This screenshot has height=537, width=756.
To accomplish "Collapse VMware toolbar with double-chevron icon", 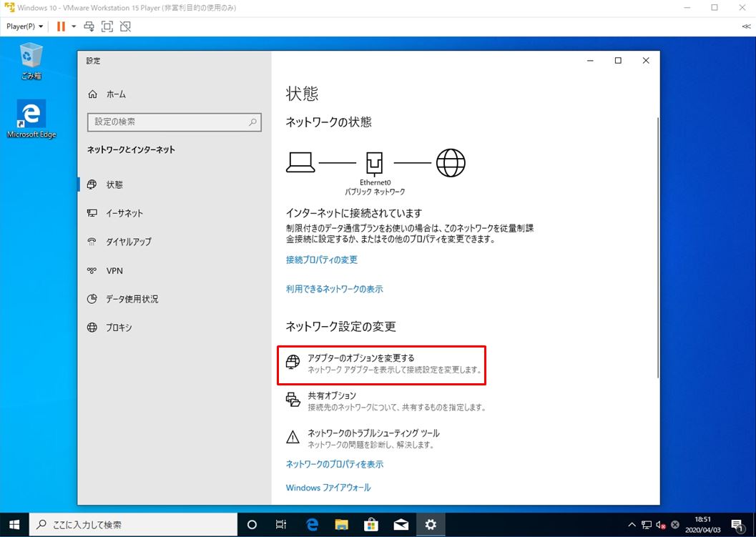I will point(746,26).
